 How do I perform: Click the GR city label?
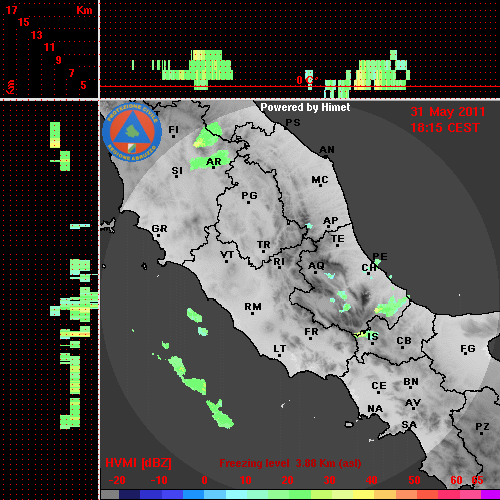click(x=159, y=229)
